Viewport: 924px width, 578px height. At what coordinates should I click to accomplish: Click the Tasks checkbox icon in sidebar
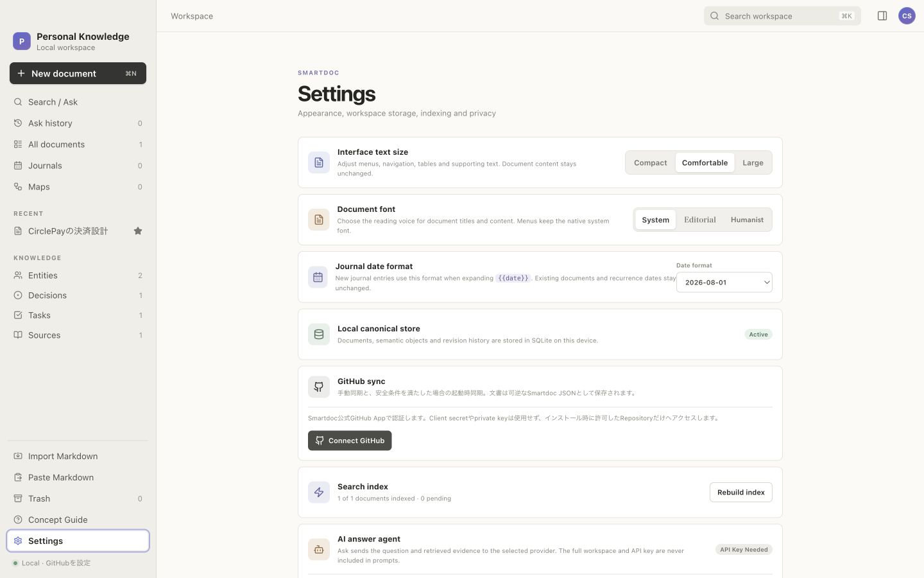[18, 315]
